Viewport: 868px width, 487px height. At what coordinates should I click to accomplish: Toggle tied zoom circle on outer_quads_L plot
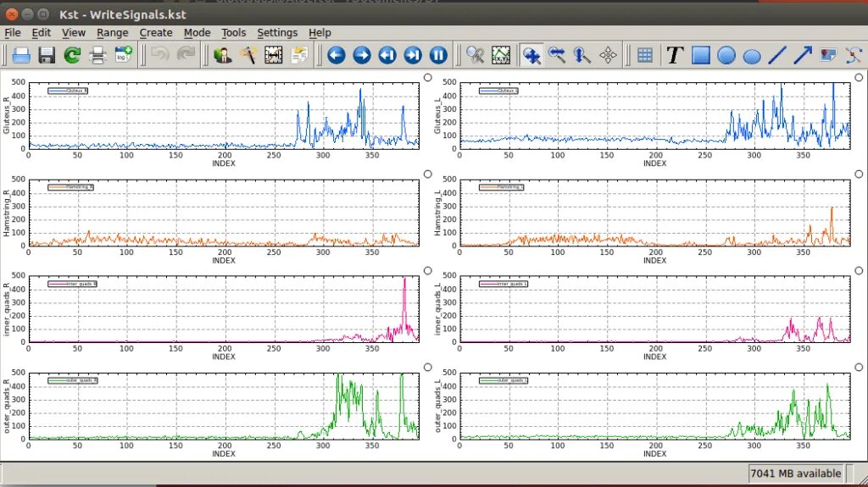pos(859,367)
